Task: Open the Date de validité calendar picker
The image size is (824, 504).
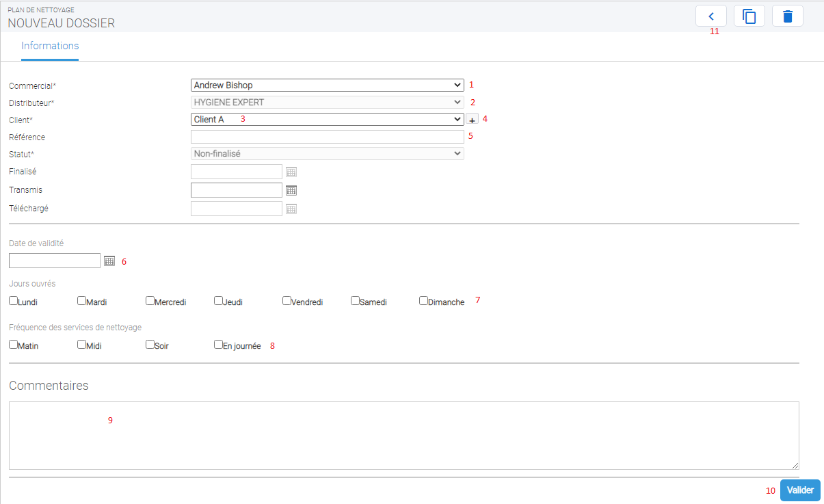Action: tap(109, 261)
